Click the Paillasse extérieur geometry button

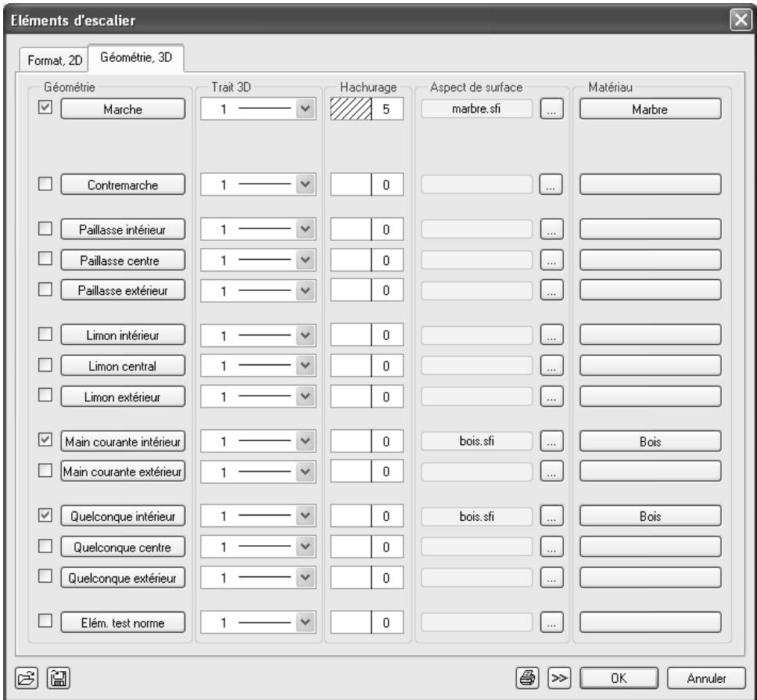coord(123,290)
